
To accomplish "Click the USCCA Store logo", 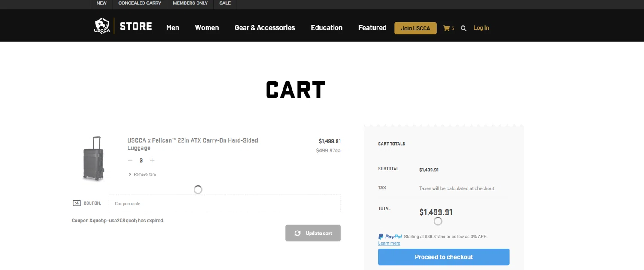I will click(123, 26).
